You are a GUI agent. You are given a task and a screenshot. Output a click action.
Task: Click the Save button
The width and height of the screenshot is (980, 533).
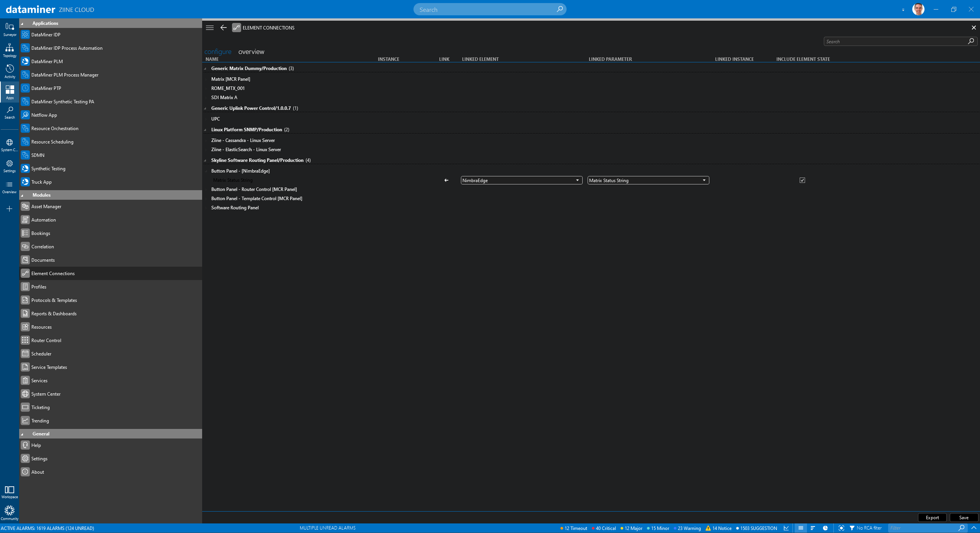point(964,517)
